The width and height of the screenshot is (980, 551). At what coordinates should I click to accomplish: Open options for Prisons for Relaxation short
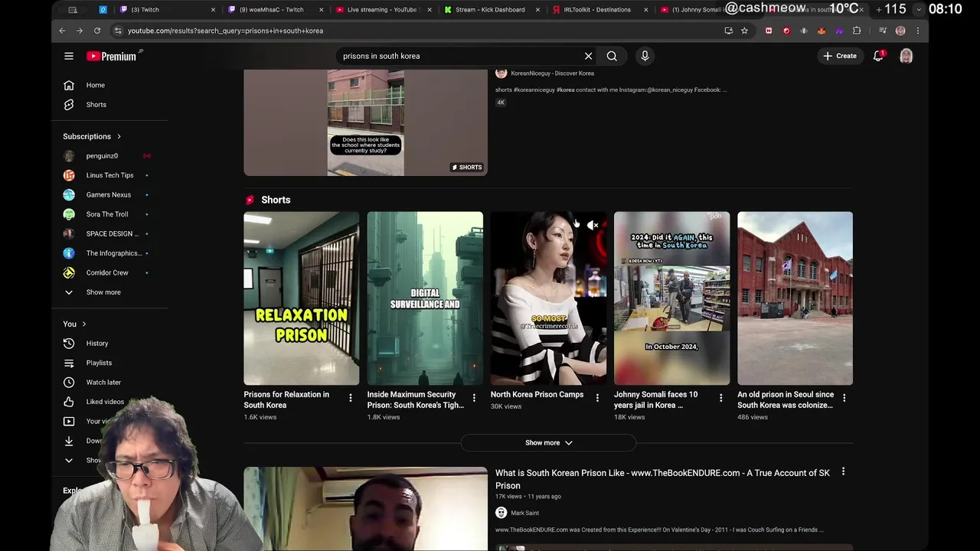(x=351, y=398)
